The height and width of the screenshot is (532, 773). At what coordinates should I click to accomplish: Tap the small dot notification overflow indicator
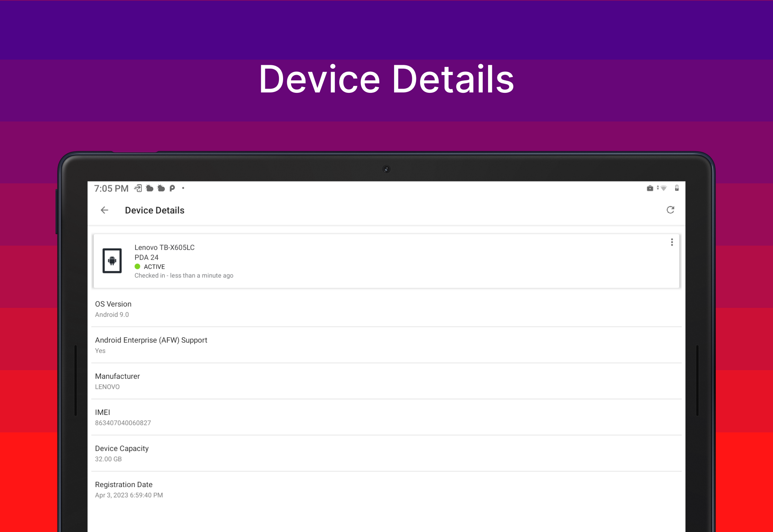[183, 188]
